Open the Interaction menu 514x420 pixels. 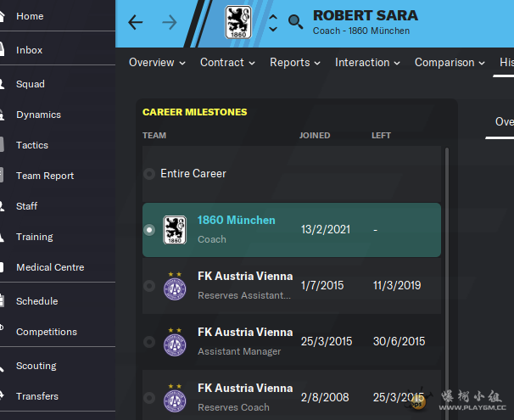(367, 63)
